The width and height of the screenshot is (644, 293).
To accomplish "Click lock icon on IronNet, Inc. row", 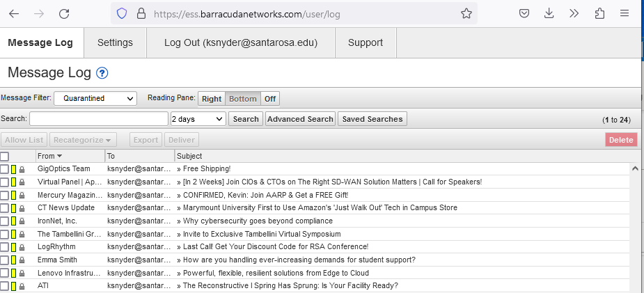I will 22,221.
